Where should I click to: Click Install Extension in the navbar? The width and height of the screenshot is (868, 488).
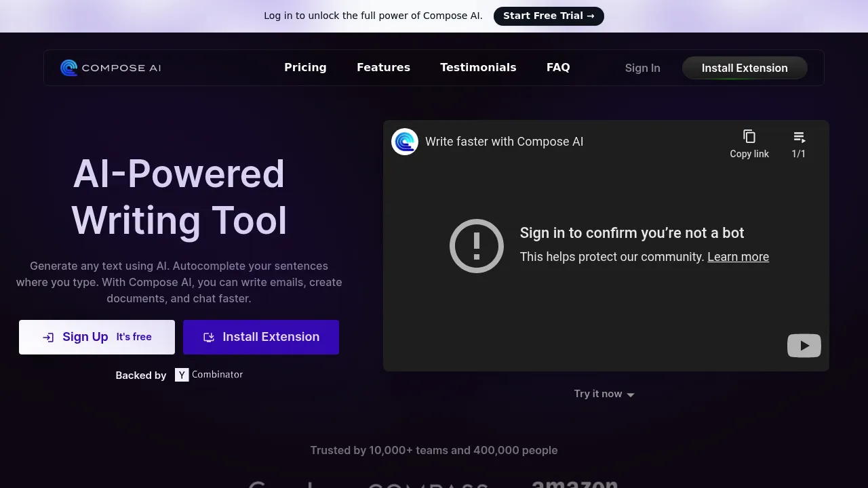pos(745,68)
